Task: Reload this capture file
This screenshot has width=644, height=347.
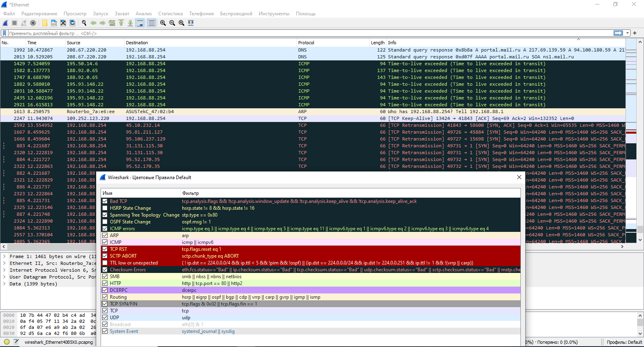Action: [x=72, y=23]
